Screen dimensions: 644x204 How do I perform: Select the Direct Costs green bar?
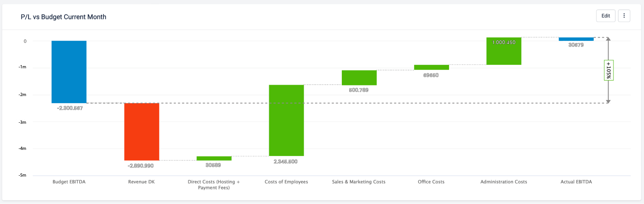pyautogui.click(x=214, y=158)
